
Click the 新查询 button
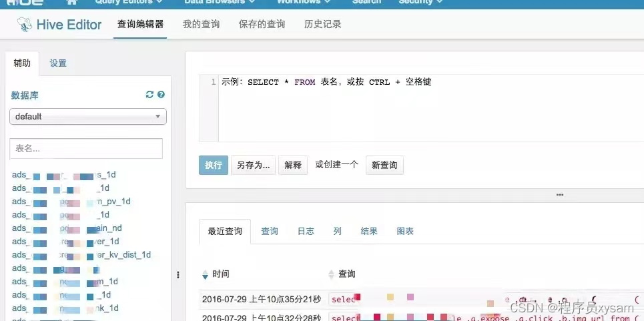click(x=384, y=165)
